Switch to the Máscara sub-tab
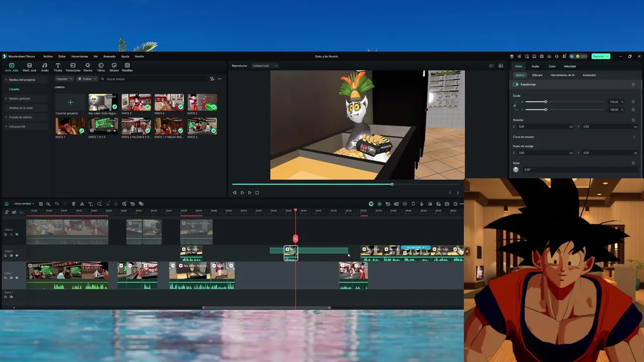644x362 pixels. [537, 75]
